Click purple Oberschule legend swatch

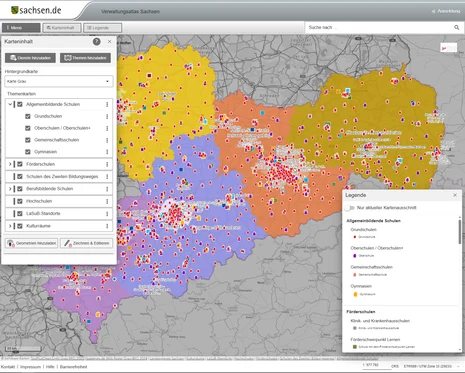click(355, 256)
